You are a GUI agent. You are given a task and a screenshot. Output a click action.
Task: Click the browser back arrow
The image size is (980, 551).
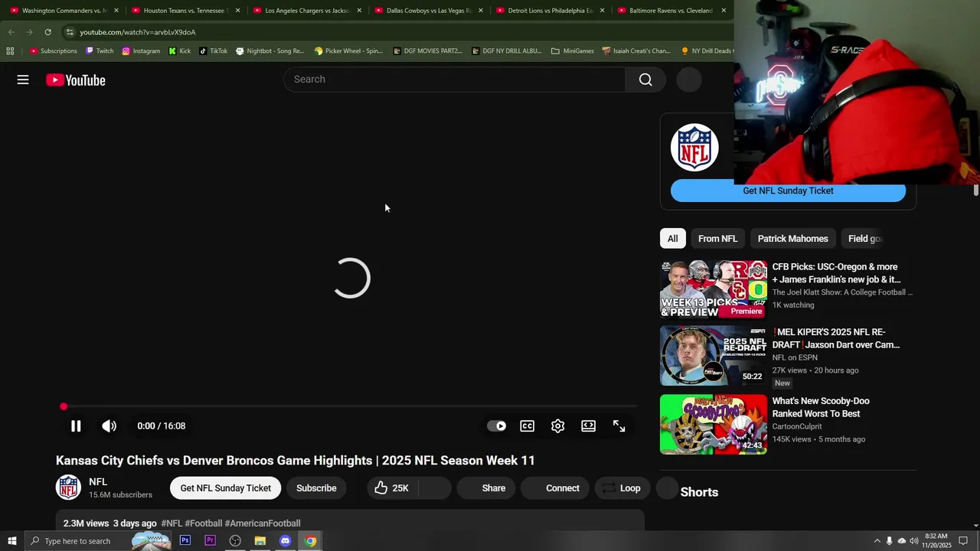[11, 32]
